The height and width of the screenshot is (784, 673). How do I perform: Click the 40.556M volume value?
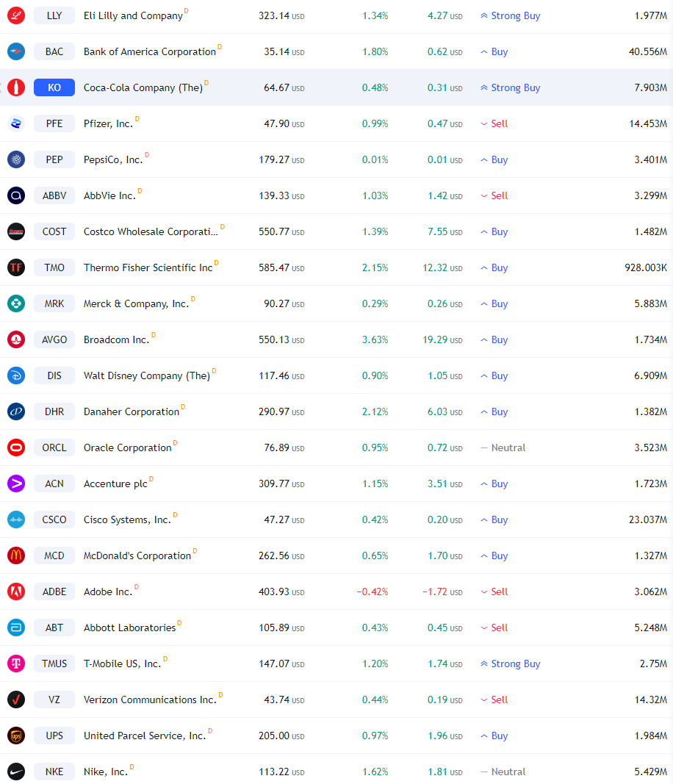click(648, 52)
